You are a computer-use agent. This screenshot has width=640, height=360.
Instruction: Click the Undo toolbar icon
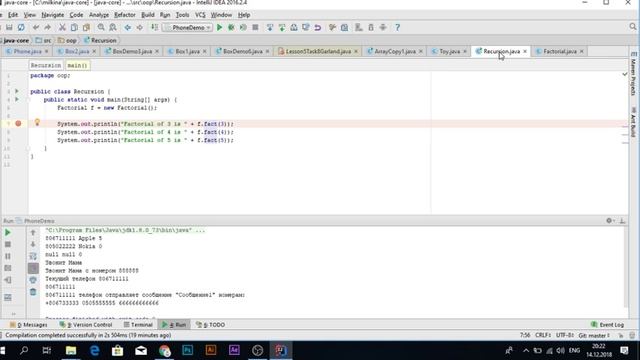coord(36,27)
